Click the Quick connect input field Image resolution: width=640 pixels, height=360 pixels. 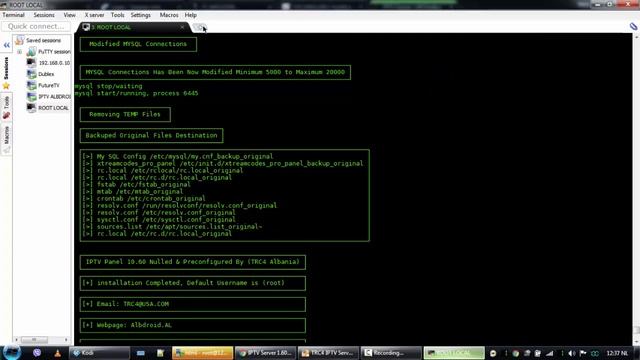coord(36,27)
